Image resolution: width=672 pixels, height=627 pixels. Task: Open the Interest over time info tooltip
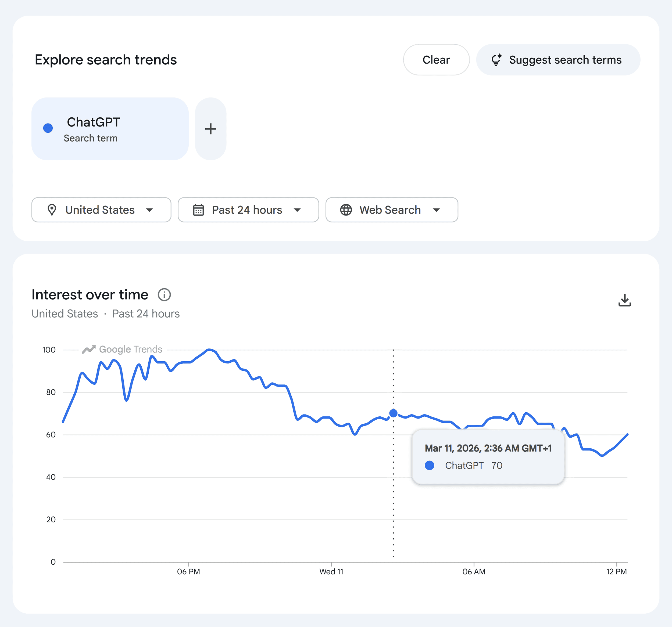[165, 295]
